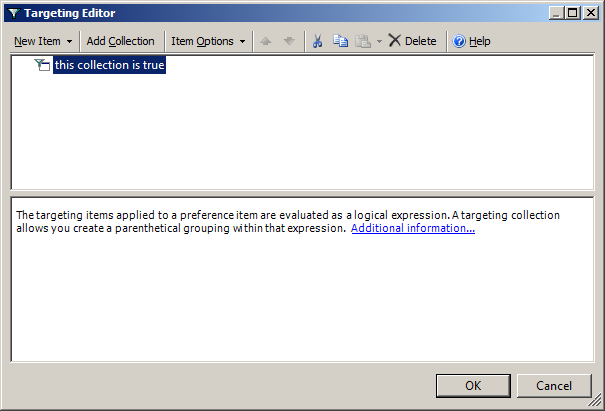Click the Copy icon in toolbar
This screenshot has height=411, width=605.
point(340,41)
